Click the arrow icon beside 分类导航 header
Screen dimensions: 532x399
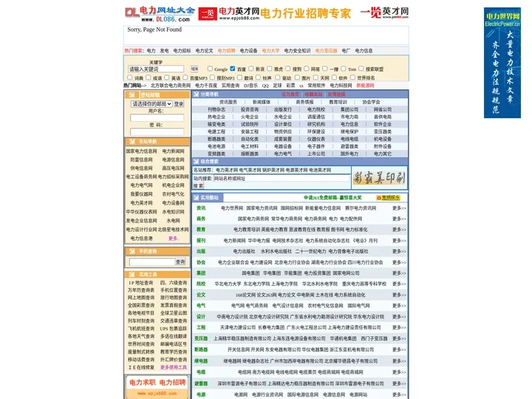[196, 95]
